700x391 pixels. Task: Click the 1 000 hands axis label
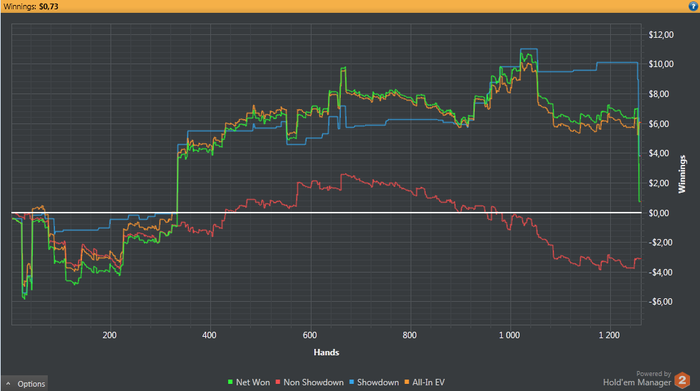coord(509,335)
